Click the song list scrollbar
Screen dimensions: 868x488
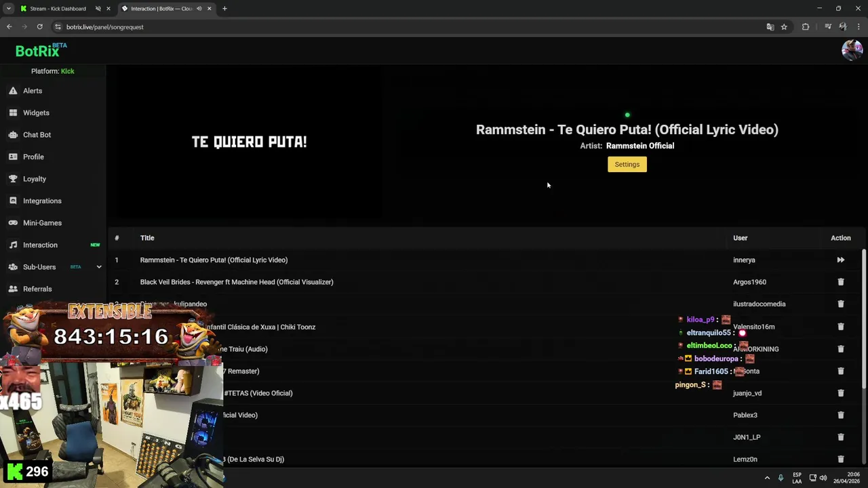tap(864, 319)
